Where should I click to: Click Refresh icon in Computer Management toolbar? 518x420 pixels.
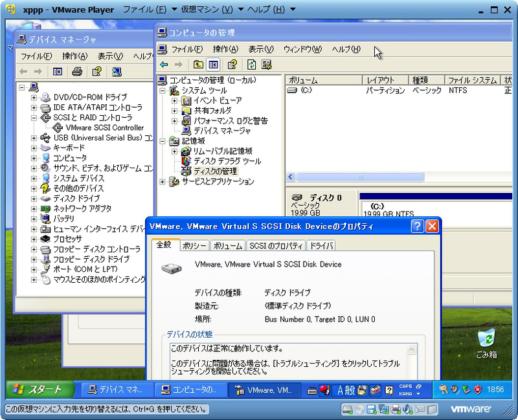pyautogui.click(x=251, y=64)
